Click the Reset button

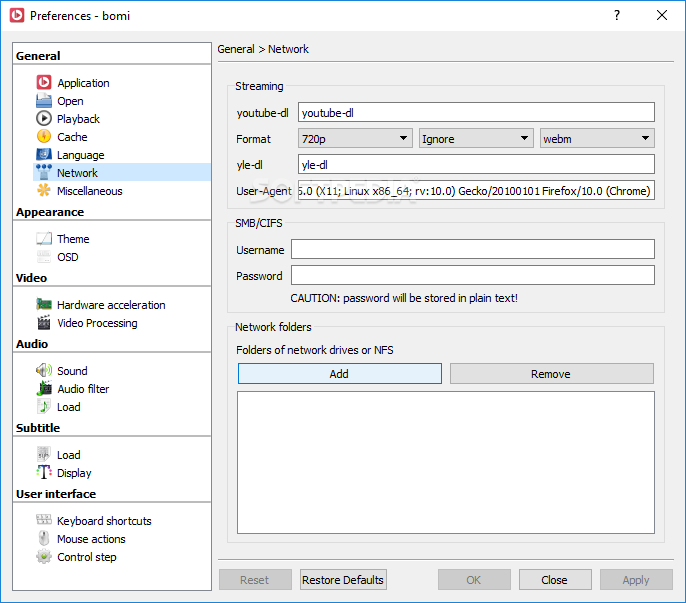tap(255, 579)
